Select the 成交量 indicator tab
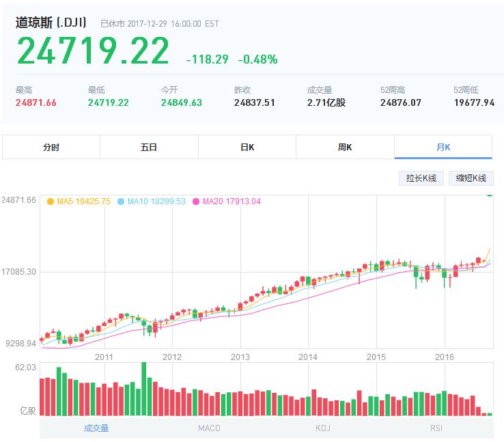 (x=96, y=428)
